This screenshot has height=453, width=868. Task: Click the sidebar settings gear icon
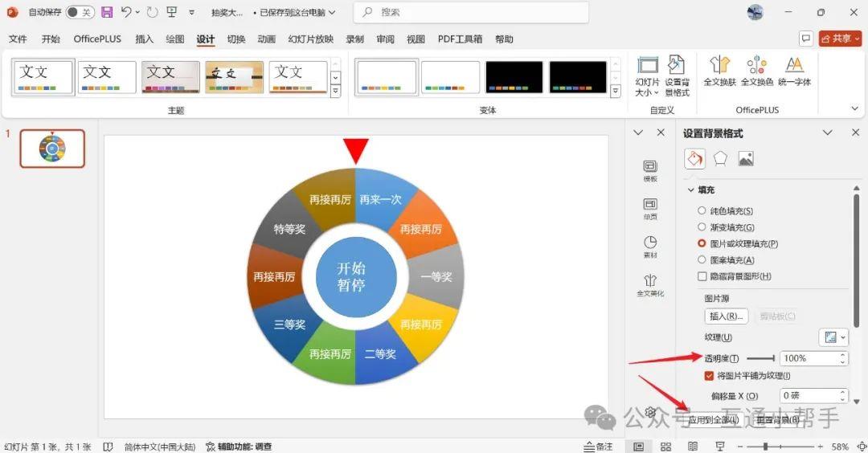click(x=650, y=413)
